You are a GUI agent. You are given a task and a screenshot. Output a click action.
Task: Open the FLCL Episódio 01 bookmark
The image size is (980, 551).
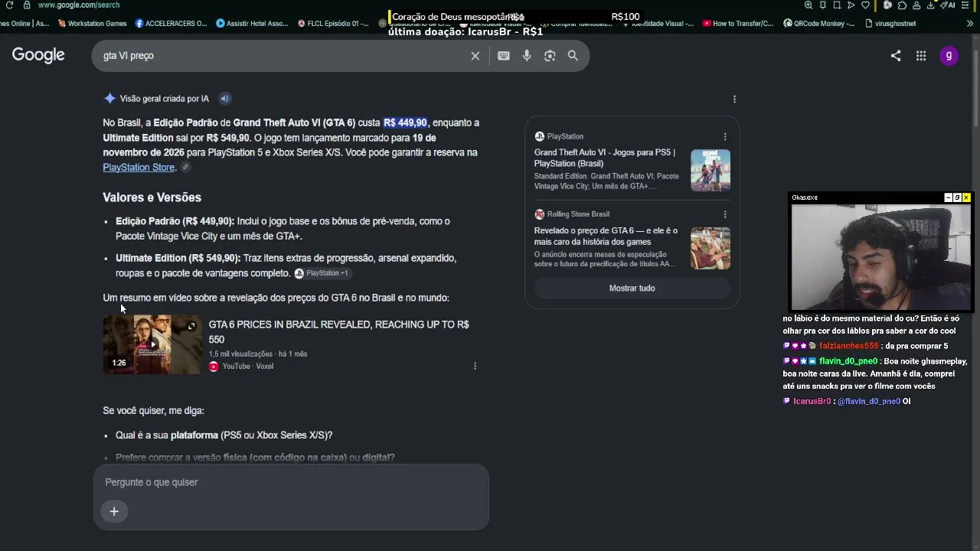(332, 24)
